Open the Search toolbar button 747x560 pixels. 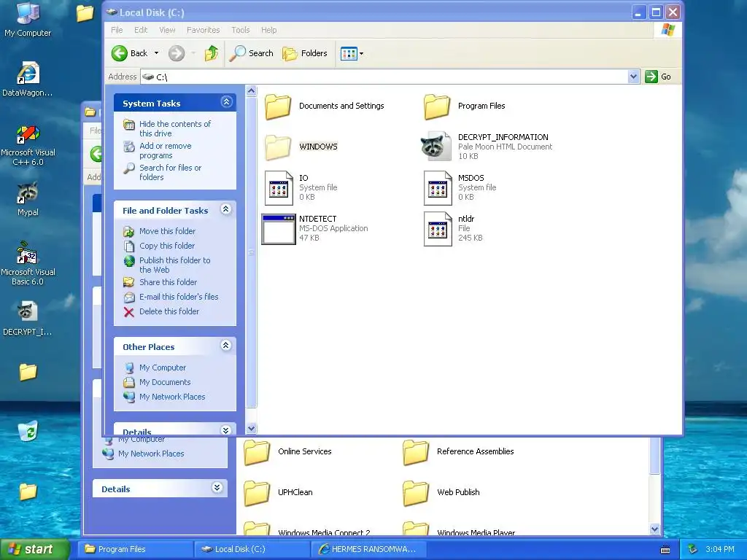tap(251, 53)
